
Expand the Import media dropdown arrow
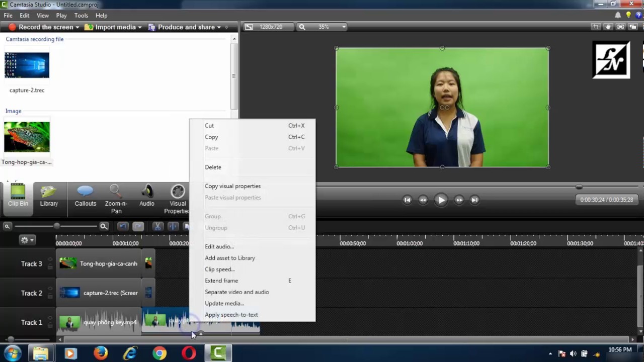point(140,27)
